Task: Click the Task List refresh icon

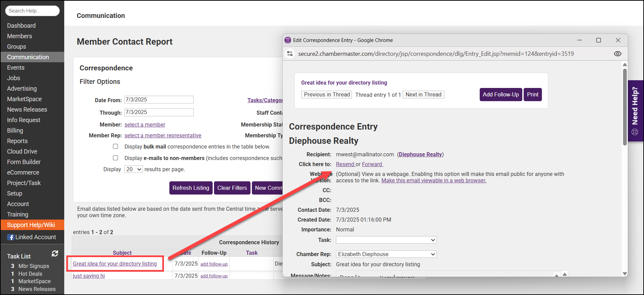Action: [55, 254]
